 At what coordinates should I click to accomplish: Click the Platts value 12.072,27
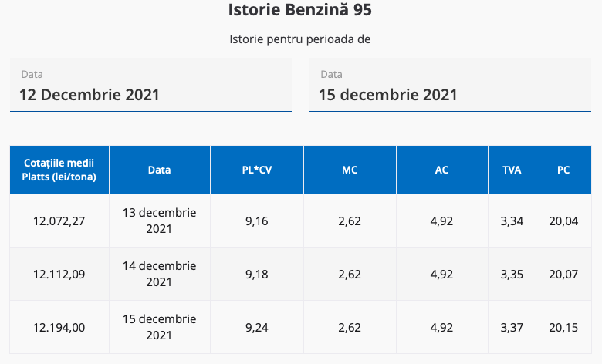(x=59, y=221)
